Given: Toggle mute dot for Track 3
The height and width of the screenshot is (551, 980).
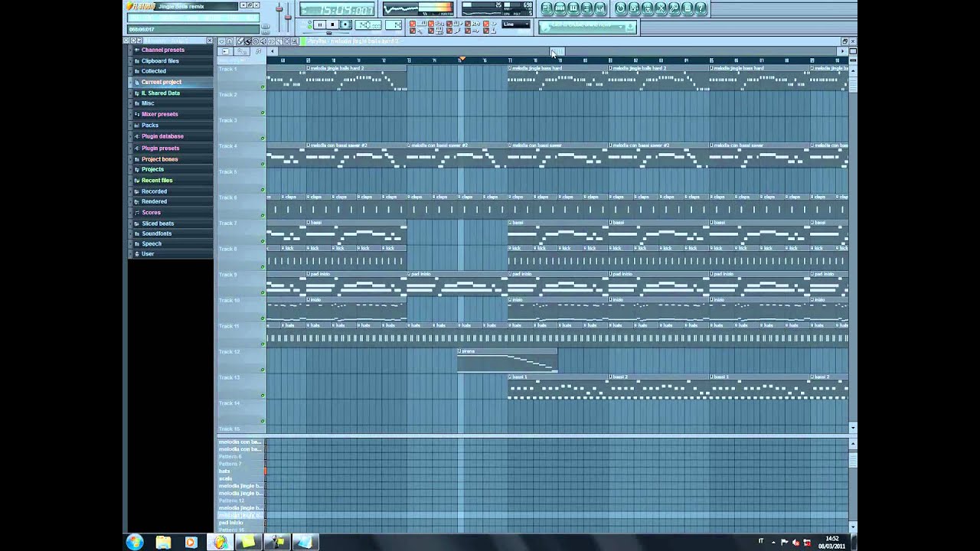Looking at the screenshot, I should [263, 139].
